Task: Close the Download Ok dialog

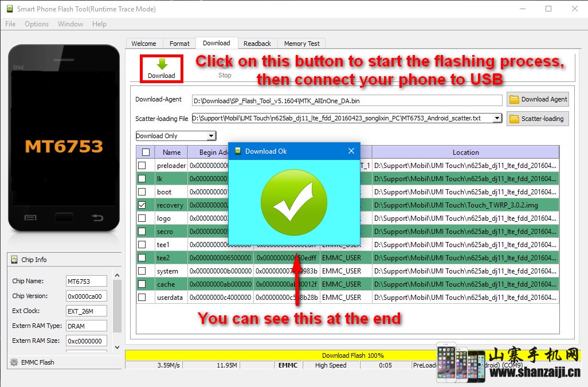Action: click(x=351, y=151)
